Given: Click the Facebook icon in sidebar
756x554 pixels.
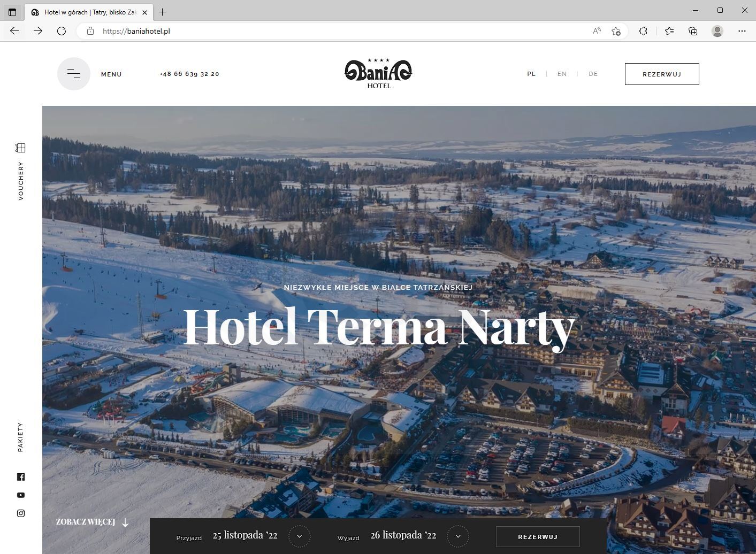Looking at the screenshot, I should click(x=21, y=477).
